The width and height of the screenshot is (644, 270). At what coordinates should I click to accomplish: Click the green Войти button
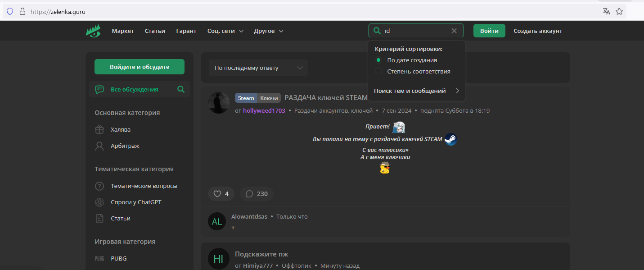point(489,31)
